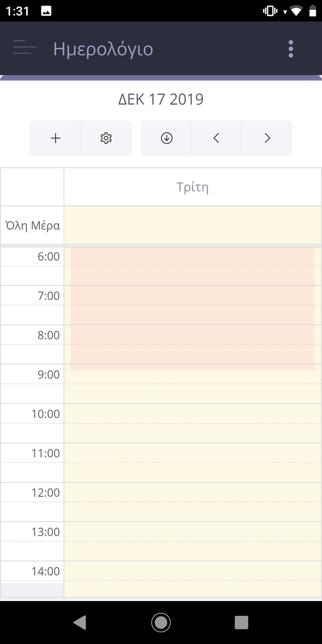Select the Τρίτη day column header
The width and height of the screenshot is (322, 644).
coord(192,187)
